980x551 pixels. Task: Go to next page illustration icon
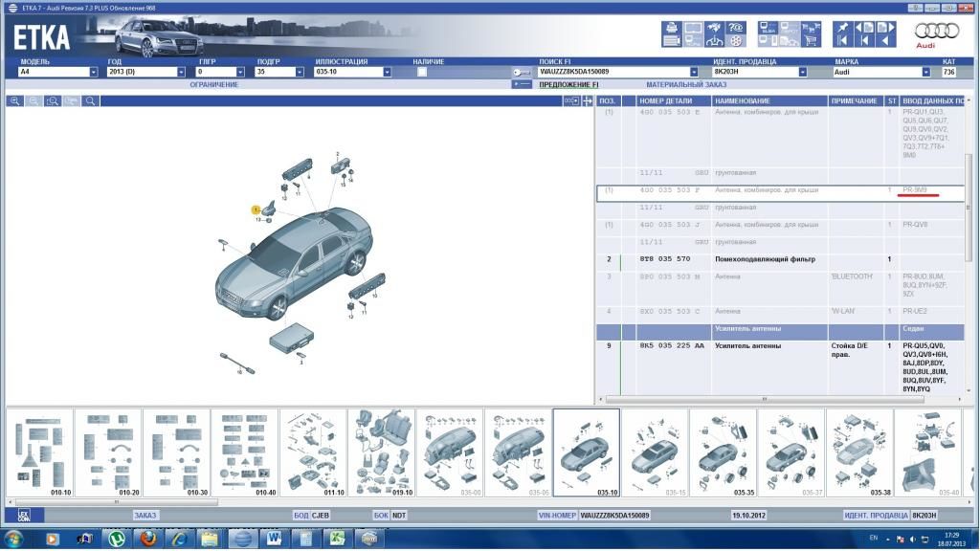(x=885, y=28)
